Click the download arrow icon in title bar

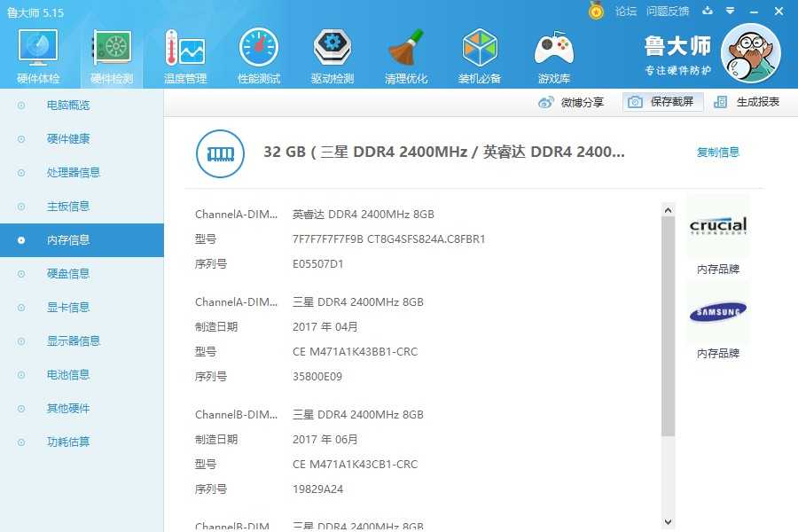pyautogui.click(x=708, y=11)
